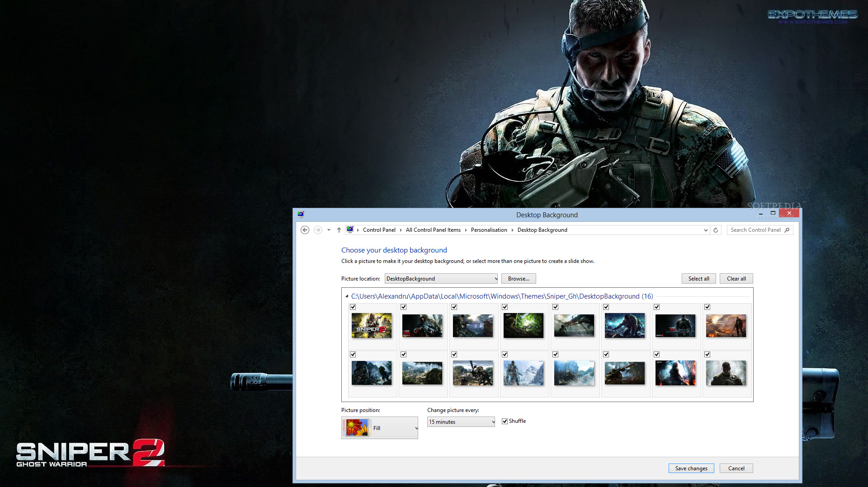Image resolution: width=868 pixels, height=487 pixels.
Task: Click the Clear all button
Action: (x=736, y=279)
